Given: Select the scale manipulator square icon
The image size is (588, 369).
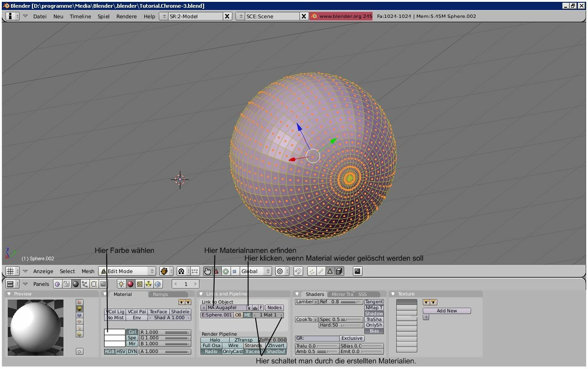Looking at the screenshot, I should (235, 271).
